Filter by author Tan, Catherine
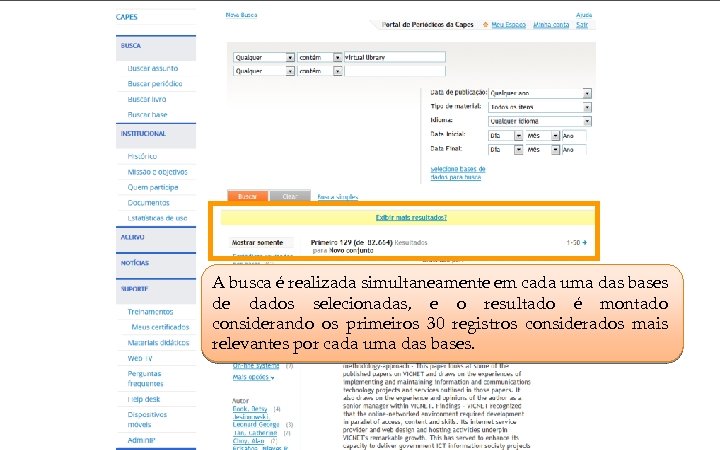The image size is (720, 450). pyautogui.click(x=255, y=433)
